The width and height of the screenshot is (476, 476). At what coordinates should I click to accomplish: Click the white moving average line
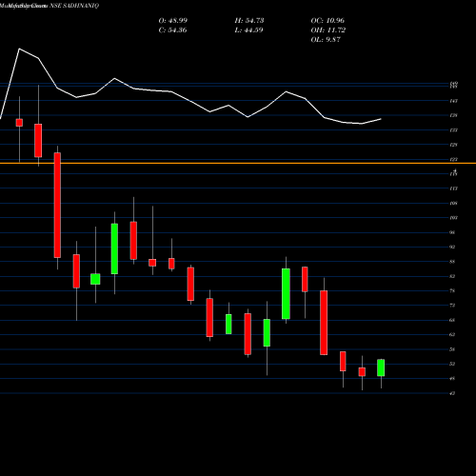point(190,101)
